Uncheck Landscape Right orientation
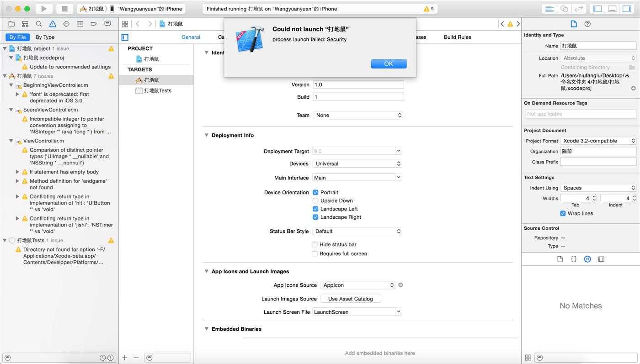 [315, 217]
